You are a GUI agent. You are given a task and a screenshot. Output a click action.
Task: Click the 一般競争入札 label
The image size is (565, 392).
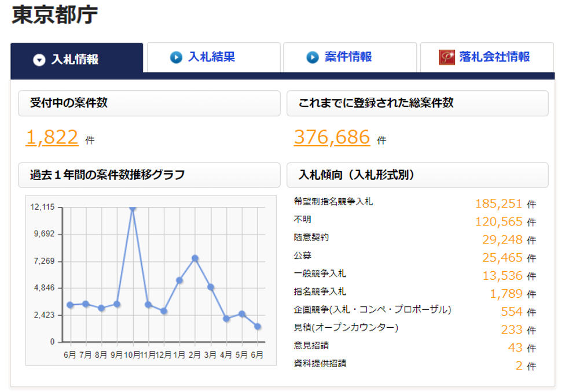click(320, 273)
